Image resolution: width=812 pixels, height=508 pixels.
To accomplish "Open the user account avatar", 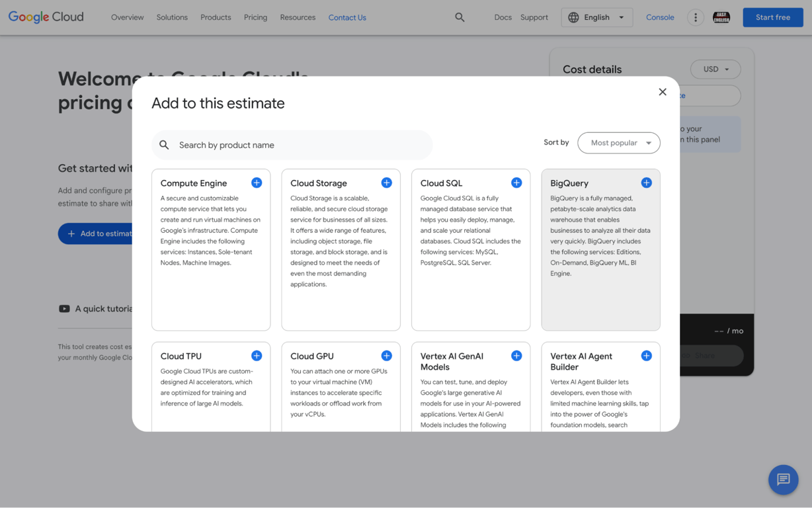I will (721, 17).
